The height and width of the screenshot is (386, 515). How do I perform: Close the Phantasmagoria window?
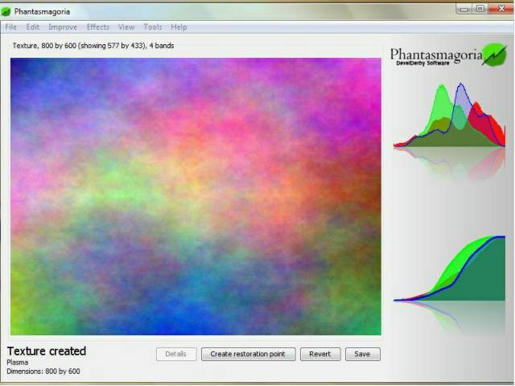[x=501, y=9]
